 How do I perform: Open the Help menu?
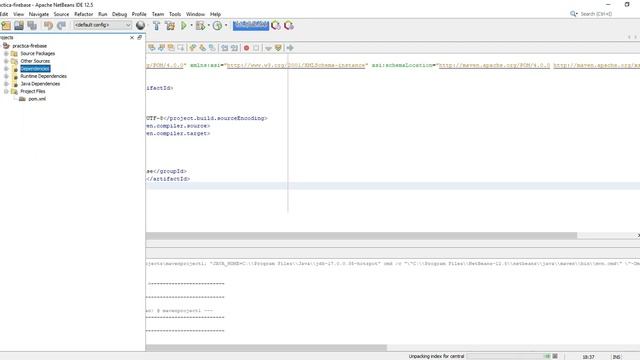coord(215,14)
